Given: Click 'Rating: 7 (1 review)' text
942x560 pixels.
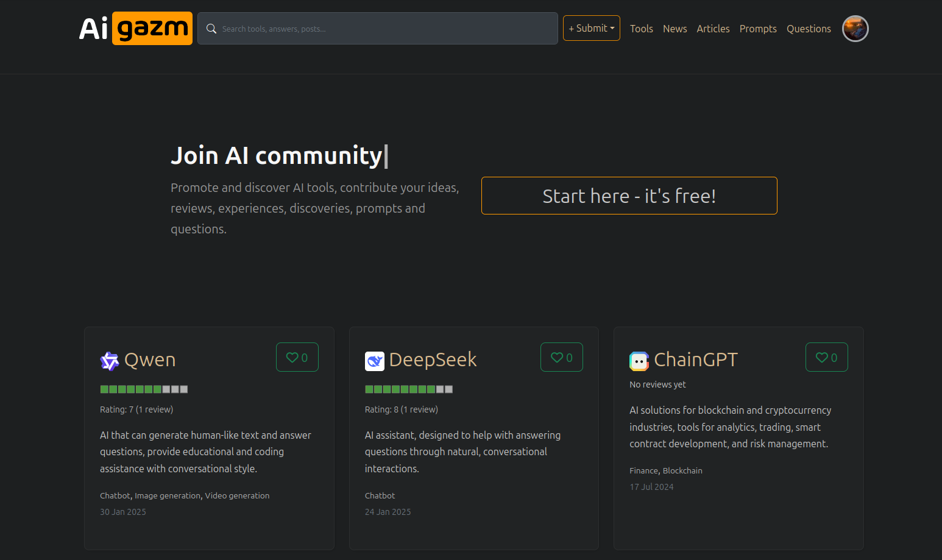Looking at the screenshot, I should tap(136, 409).
